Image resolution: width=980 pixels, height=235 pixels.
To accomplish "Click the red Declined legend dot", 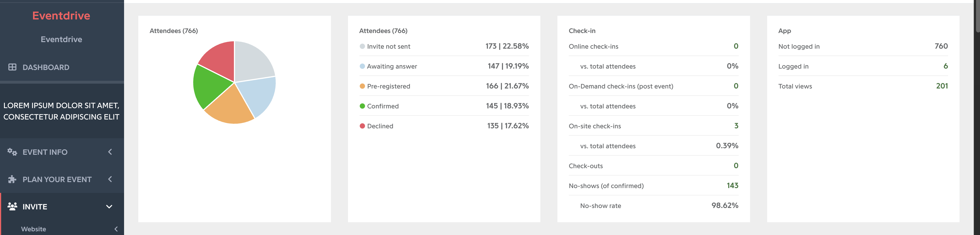I will (362, 126).
